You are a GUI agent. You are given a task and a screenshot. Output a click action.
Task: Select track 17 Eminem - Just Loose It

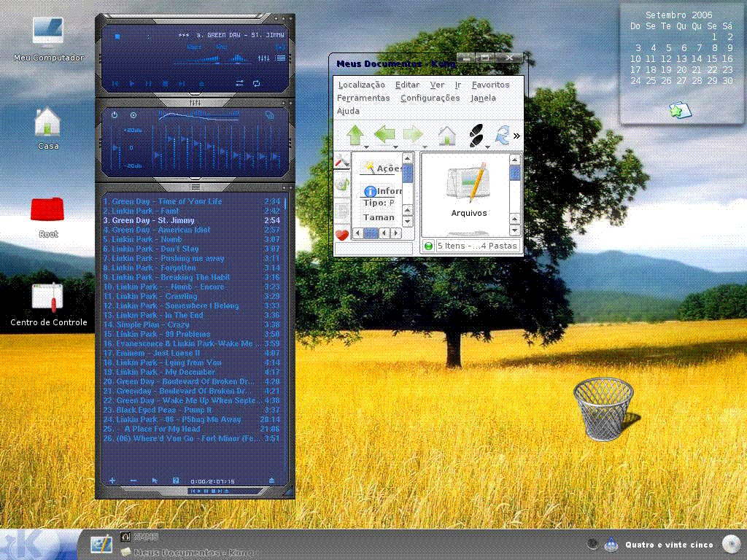pos(192,354)
